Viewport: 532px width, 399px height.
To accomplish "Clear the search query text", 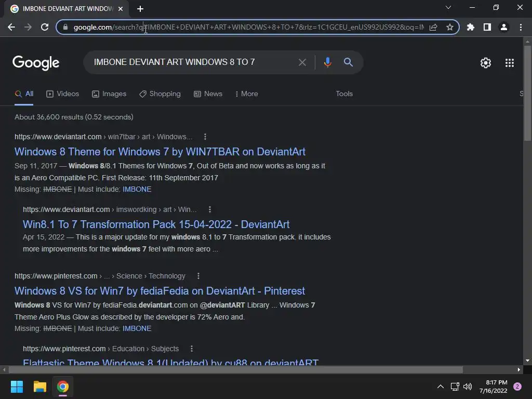I will coord(302,62).
